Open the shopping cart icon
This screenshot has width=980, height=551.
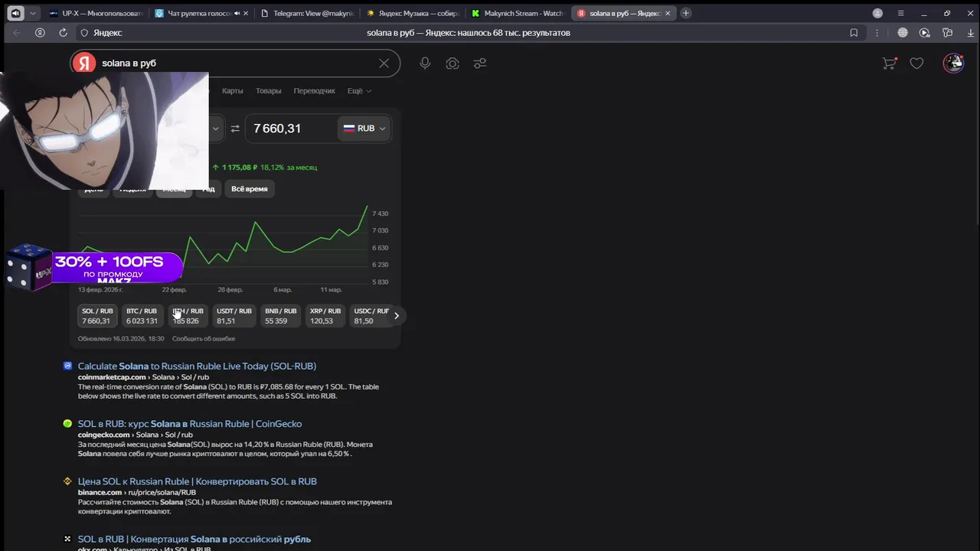889,64
